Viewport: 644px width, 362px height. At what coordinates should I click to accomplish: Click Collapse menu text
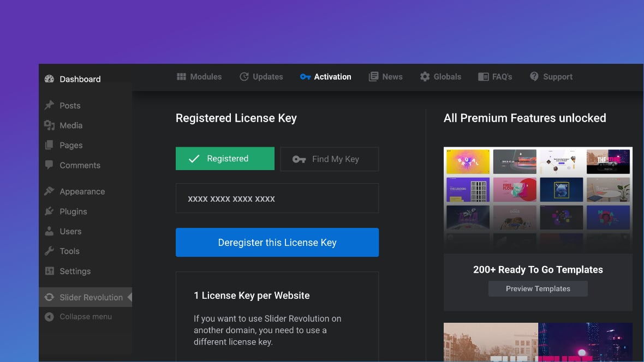86,316
